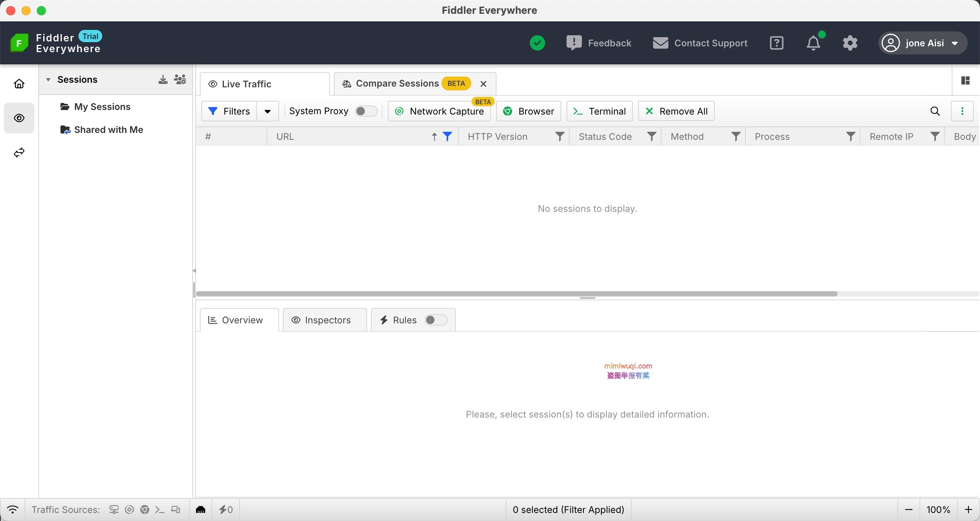This screenshot has width=980, height=521.
Task: Click the Body column header
Action: coord(962,137)
